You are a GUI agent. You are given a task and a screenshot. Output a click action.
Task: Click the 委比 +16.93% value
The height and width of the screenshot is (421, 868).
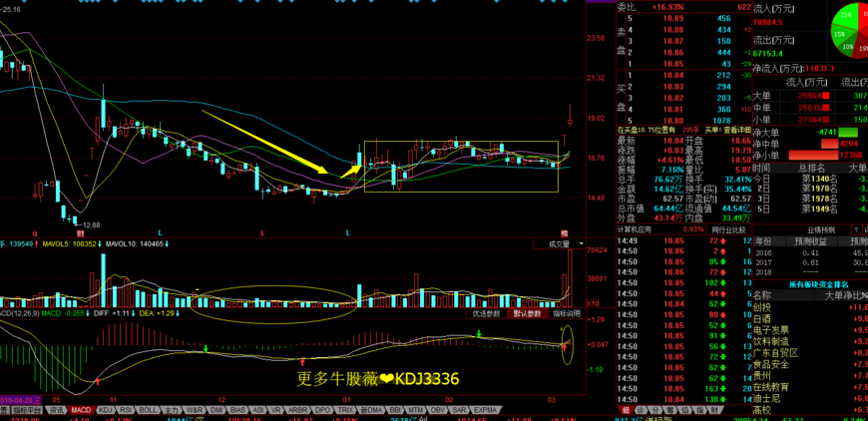668,7
